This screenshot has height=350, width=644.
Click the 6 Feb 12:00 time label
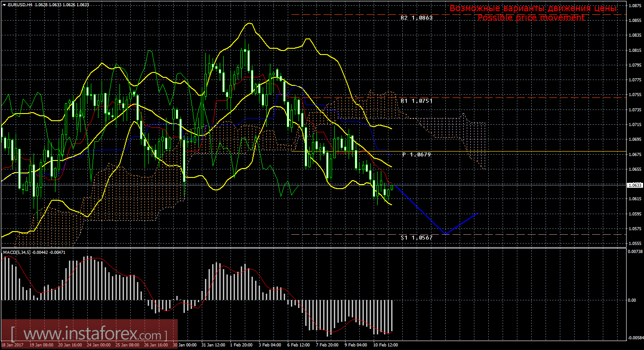tap(299, 345)
